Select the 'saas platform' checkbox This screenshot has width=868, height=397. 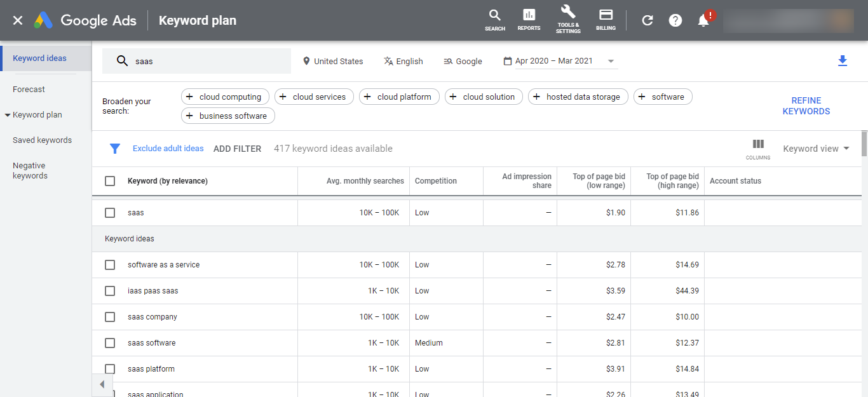point(110,369)
